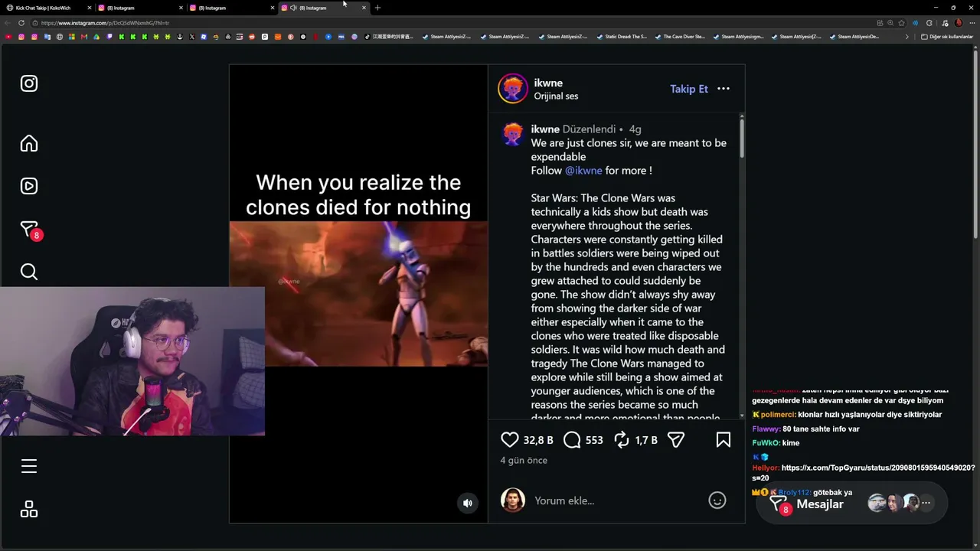Image resolution: width=980 pixels, height=551 pixels.
Task: Click the 'FuWkO: kime' chat message
Action: [776, 443]
